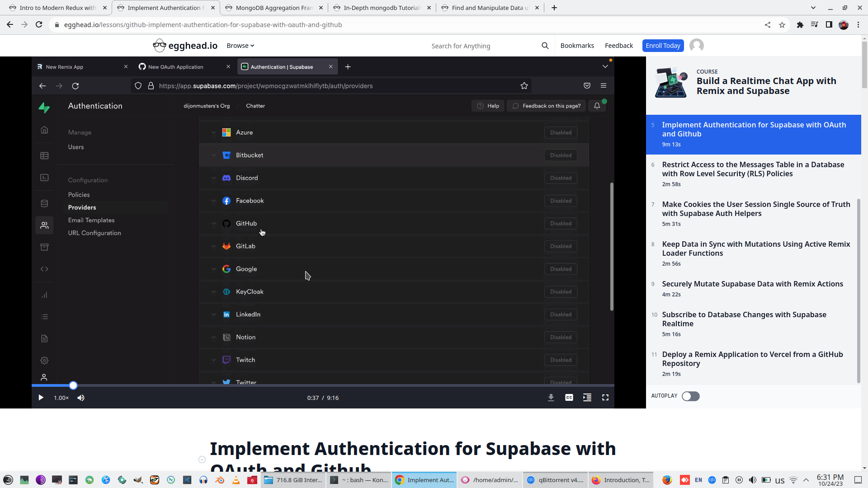Mute the video volume icon

(x=81, y=398)
